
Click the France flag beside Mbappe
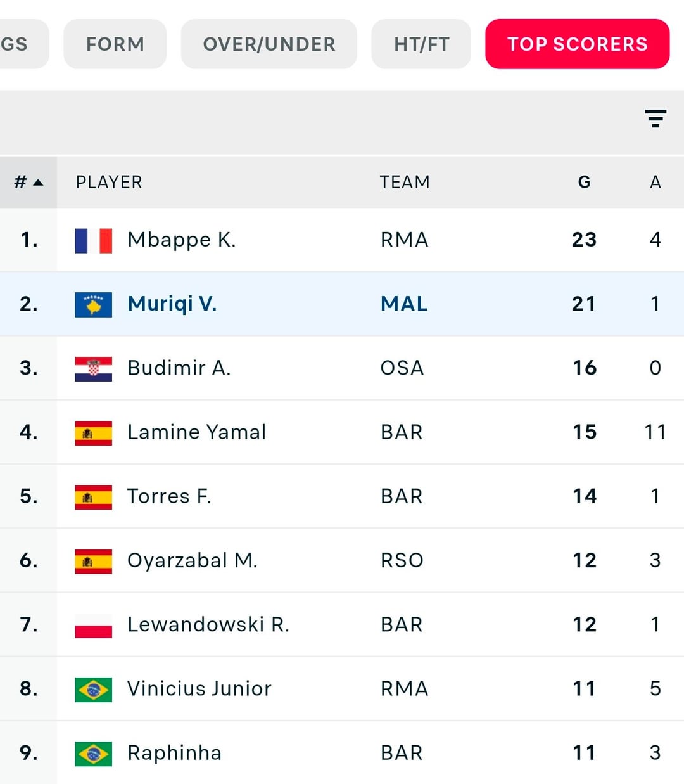pos(93,241)
